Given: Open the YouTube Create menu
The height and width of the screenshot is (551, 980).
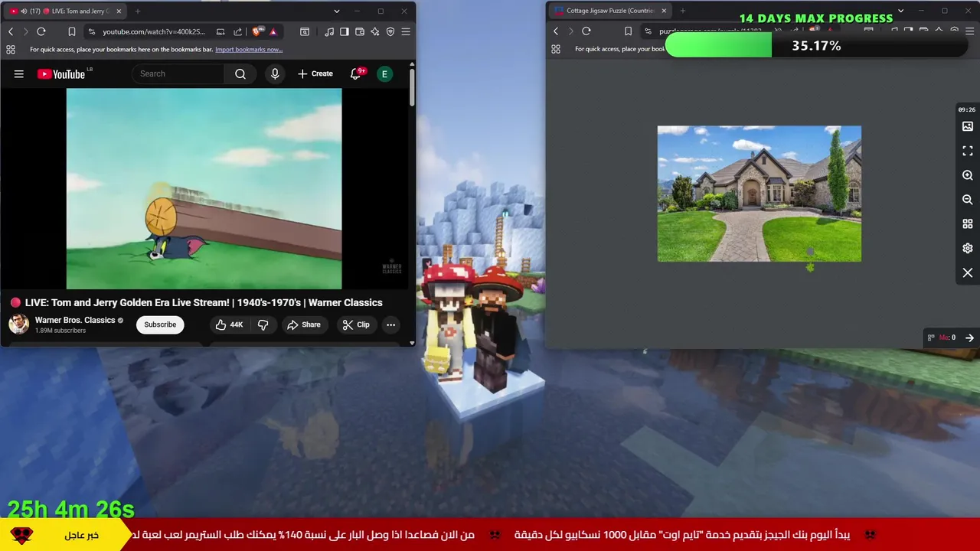Looking at the screenshot, I should point(315,73).
